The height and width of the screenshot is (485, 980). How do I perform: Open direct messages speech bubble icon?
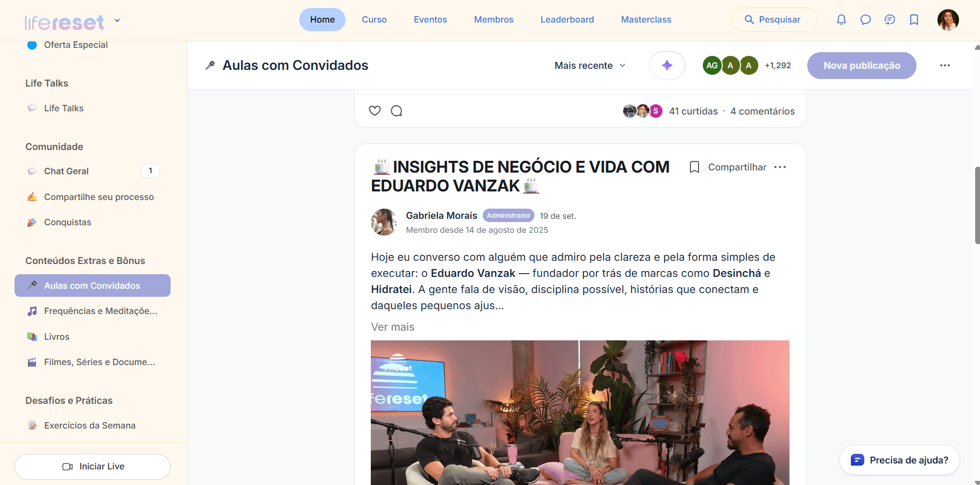click(865, 20)
